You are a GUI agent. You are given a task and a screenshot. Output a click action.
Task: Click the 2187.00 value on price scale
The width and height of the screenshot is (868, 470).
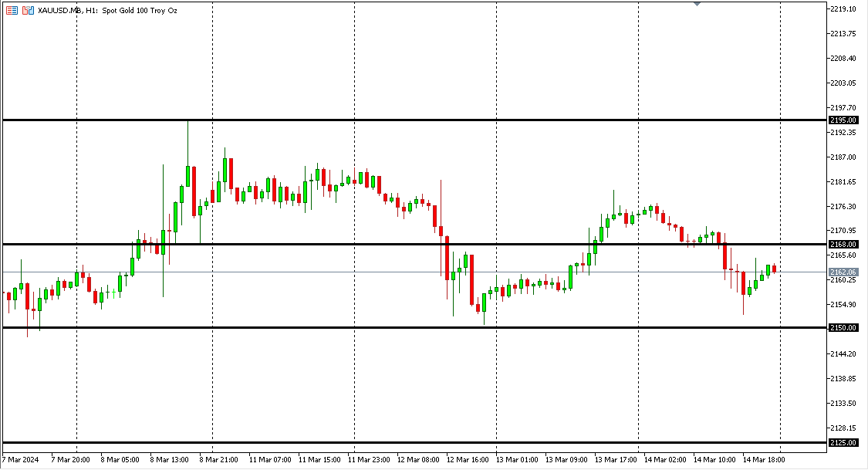click(x=843, y=157)
